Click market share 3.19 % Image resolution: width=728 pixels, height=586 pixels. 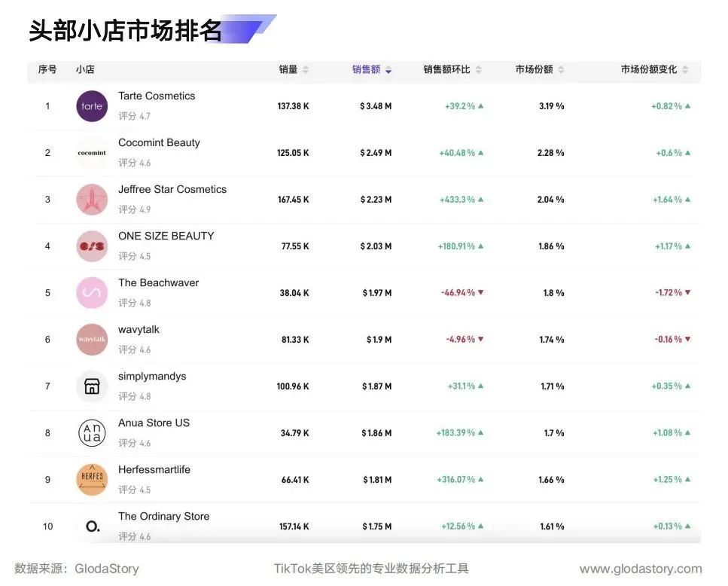point(552,106)
